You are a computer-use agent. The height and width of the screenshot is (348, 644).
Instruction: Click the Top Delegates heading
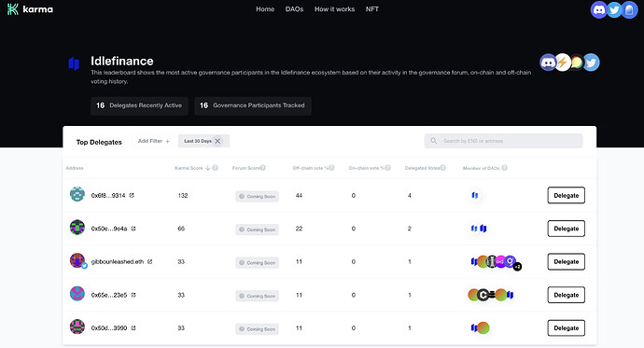(99, 142)
